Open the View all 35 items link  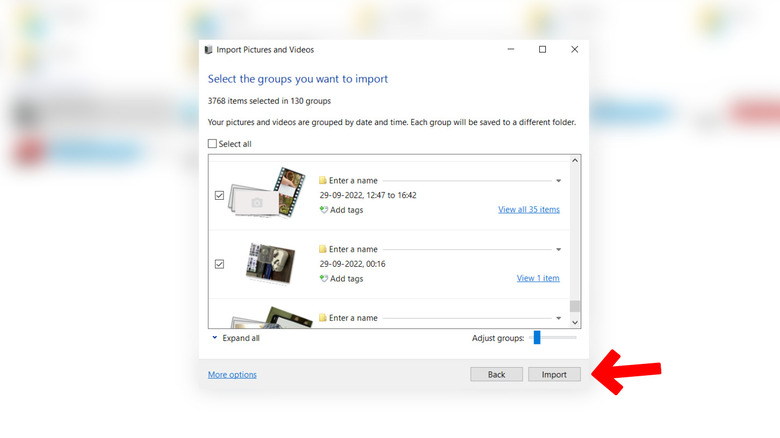point(528,210)
